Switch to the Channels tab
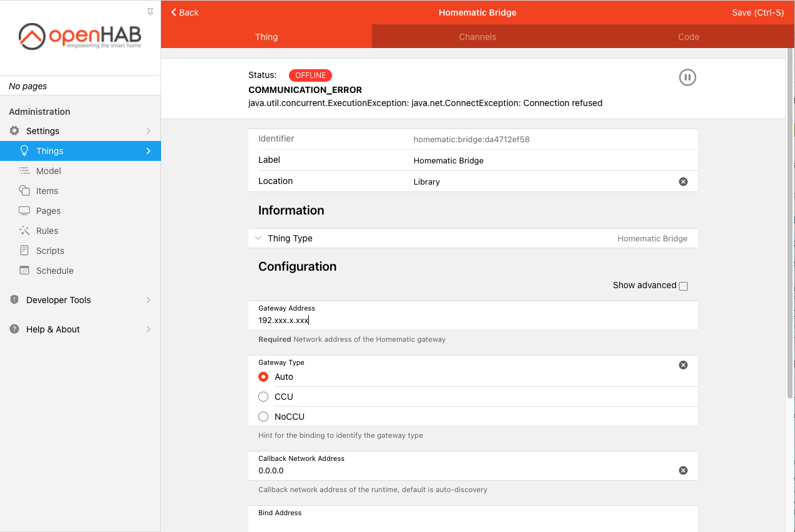The image size is (795, 532). click(477, 37)
